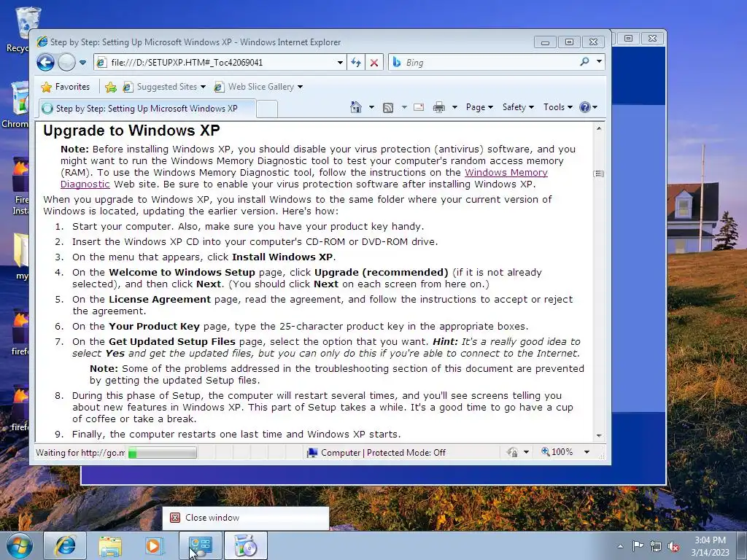
Task: Click the greyed Forward navigation button
Action: [x=66, y=63]
